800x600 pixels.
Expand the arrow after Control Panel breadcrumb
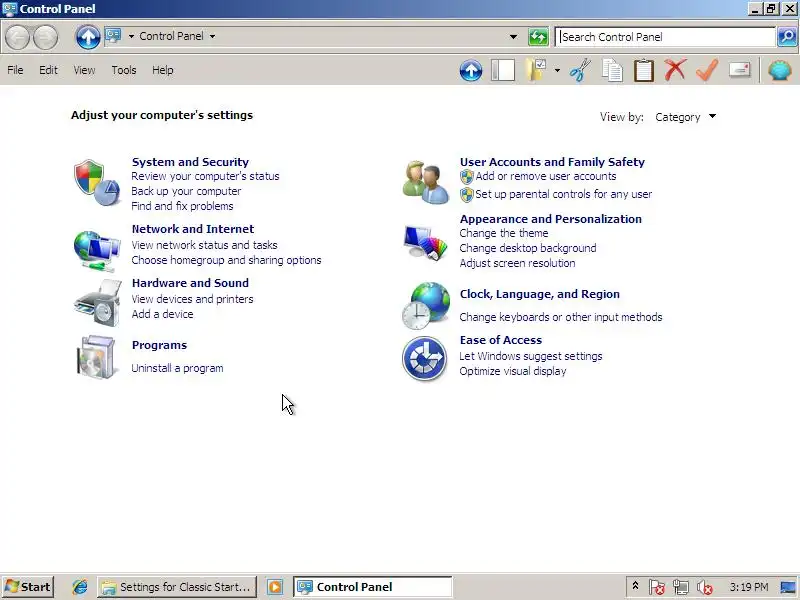point(212,36)
